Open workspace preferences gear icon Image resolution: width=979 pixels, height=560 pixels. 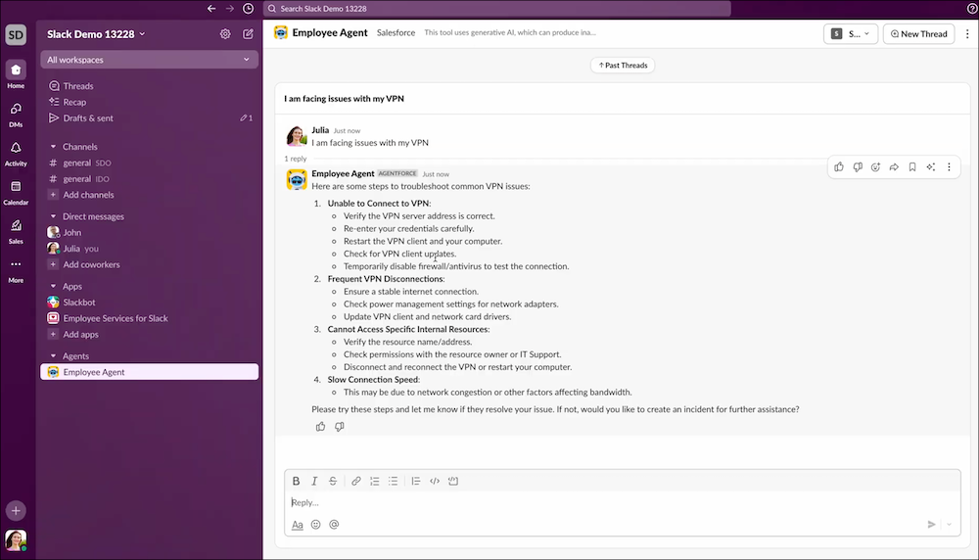(x=225, y=34)
